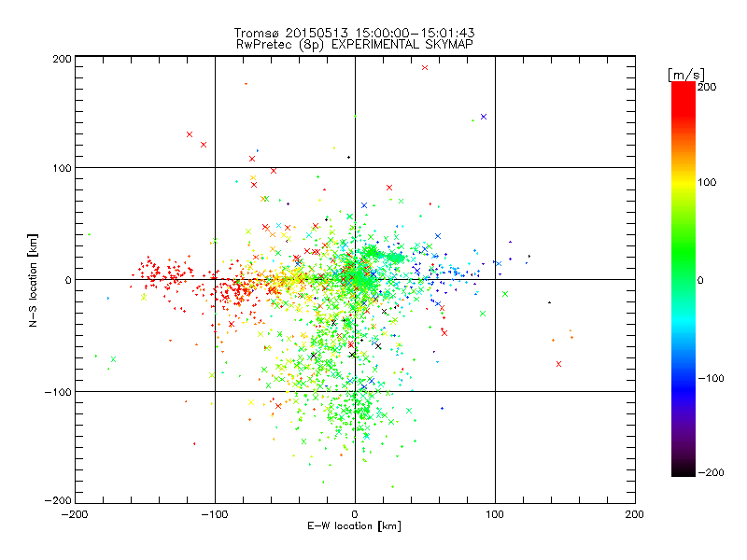The width and height of the screenshot is (747, 560).
Task: Click the "[m/s]" colorbar unit label
Action: tap(686, 75)
